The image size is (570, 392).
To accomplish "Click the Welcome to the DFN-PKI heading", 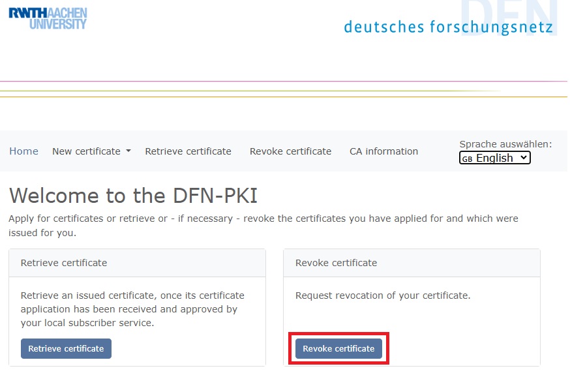I will pos(132,195).
